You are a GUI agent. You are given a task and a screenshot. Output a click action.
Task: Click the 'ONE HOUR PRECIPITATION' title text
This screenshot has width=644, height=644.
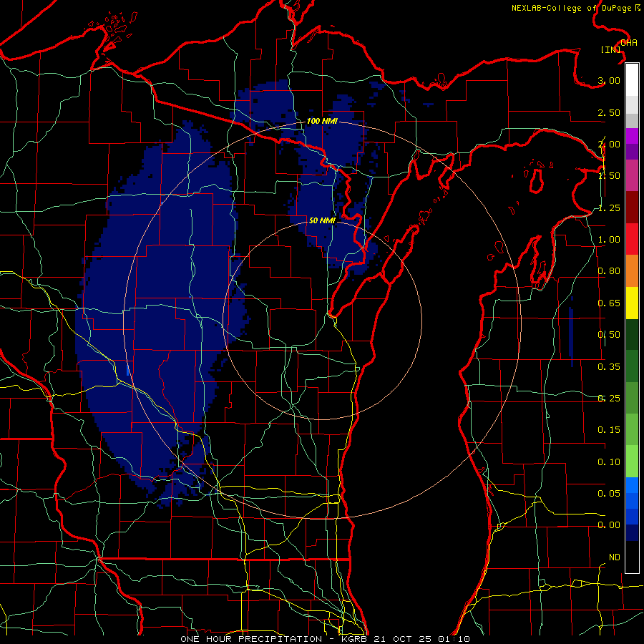251,639
